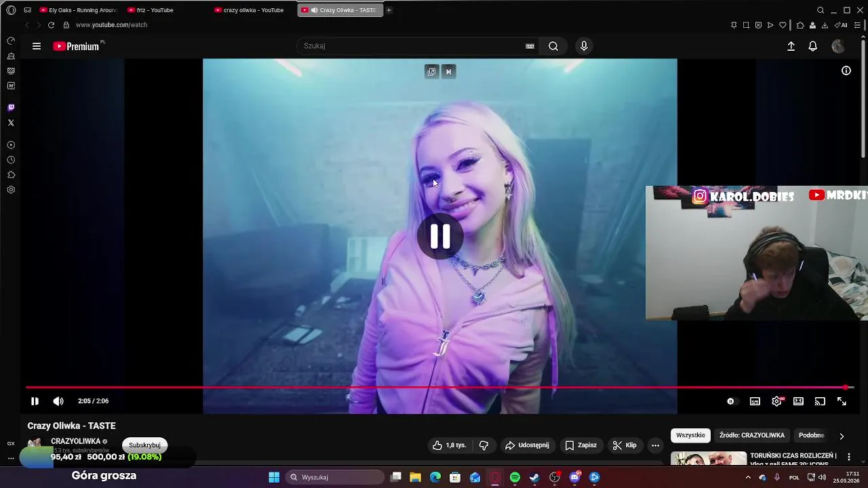Open Opera GX Control speedometer icon
The height and width of the screenshot is (488, 868).
[11, 41]
